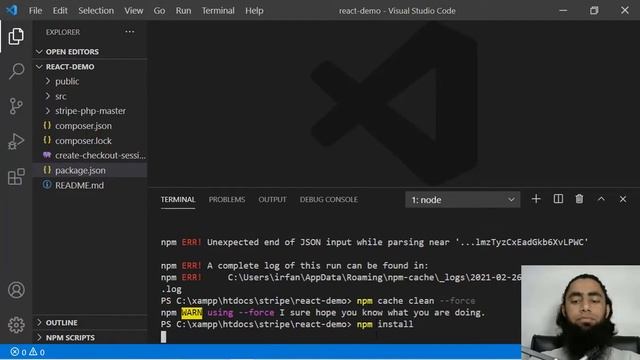Open the Run and Debug view
Viewport: 640px width, 360px height.
(16, 141)
